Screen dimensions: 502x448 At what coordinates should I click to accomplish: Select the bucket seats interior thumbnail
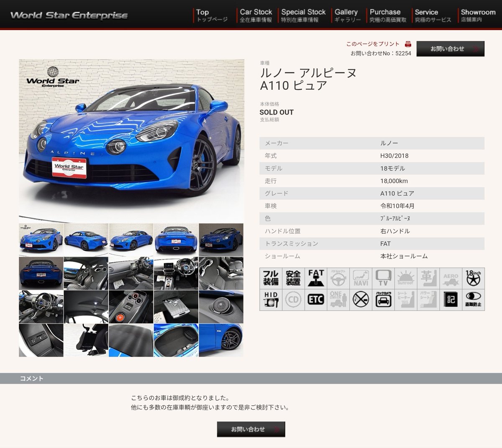(86, 273)
